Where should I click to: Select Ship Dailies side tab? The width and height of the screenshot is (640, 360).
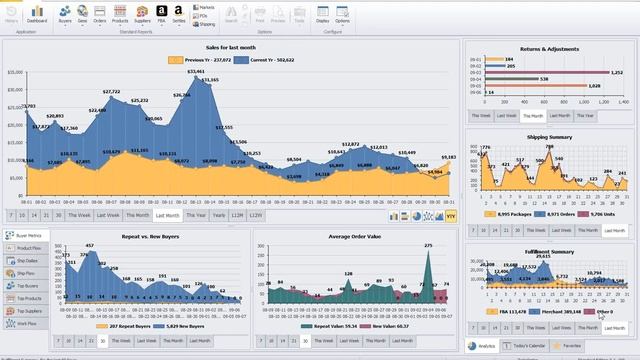click(26, 260)
